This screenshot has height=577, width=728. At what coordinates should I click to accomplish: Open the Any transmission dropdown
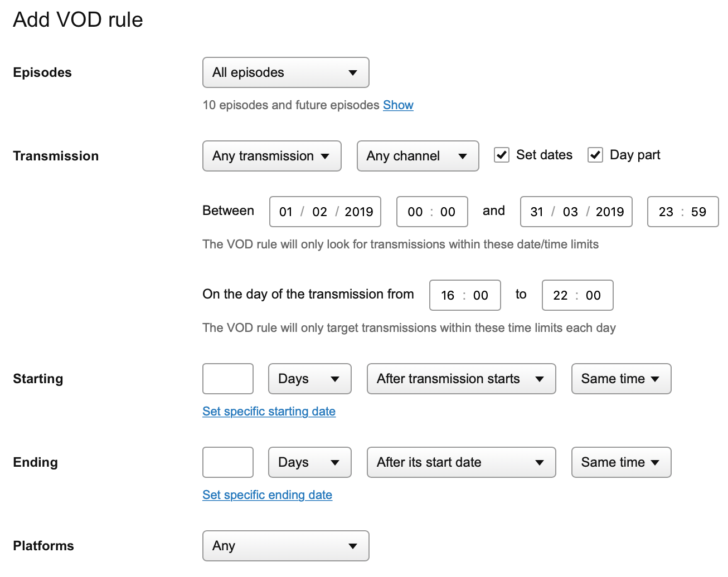[x=271, y=156]
